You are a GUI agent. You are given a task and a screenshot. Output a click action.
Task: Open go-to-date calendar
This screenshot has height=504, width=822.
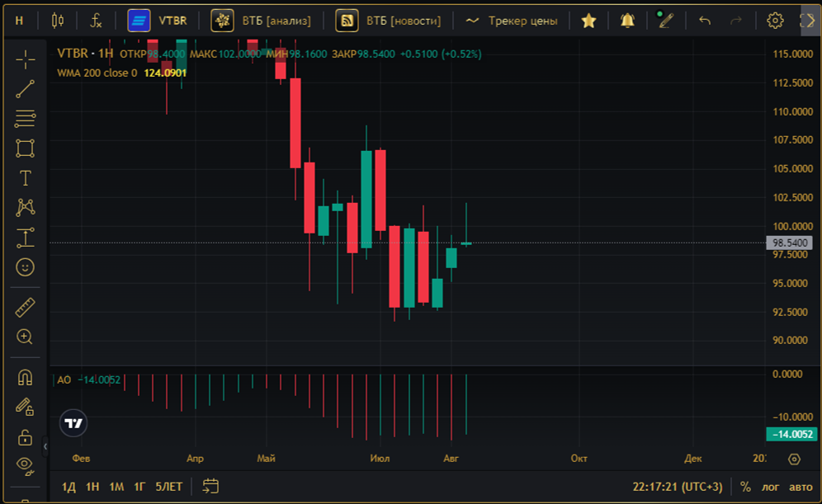click(210, 487)
